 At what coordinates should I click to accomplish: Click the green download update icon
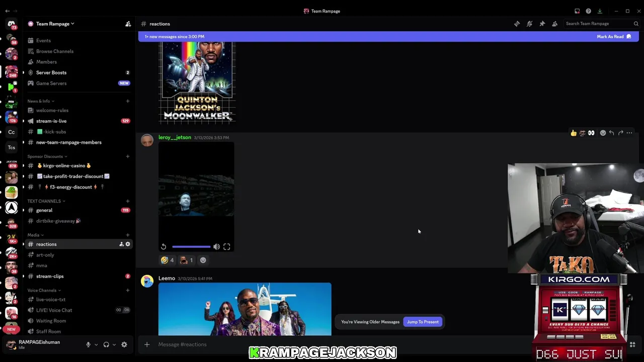pyautogui.click(x=600, y=11)
